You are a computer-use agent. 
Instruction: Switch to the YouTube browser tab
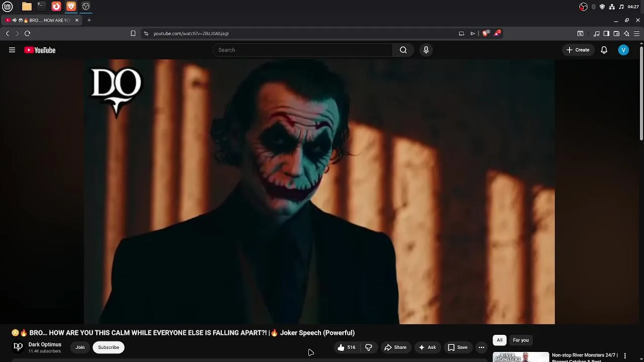point(41,20)
